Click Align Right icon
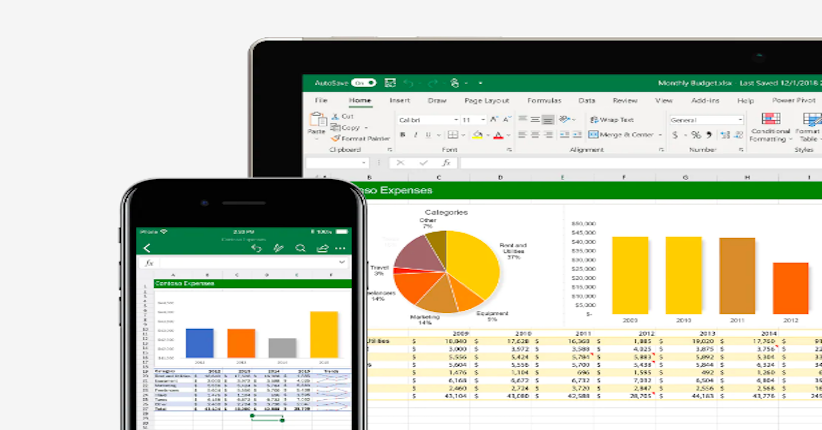822x430 pixels. click(548, 135)
